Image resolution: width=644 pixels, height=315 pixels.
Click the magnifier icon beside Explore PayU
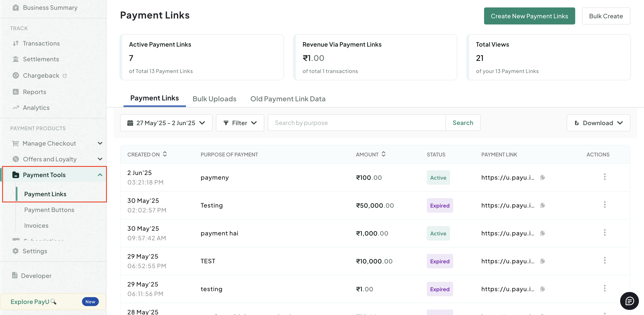53,302
